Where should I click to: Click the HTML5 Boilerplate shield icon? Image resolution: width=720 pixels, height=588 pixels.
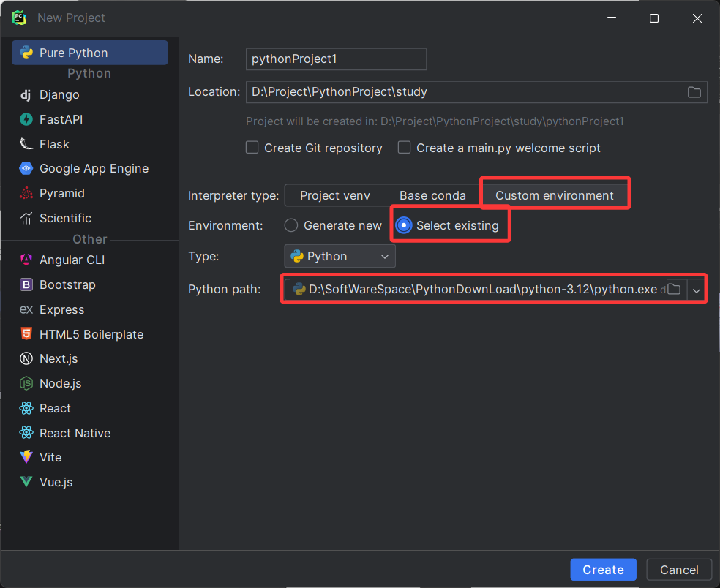26,333
